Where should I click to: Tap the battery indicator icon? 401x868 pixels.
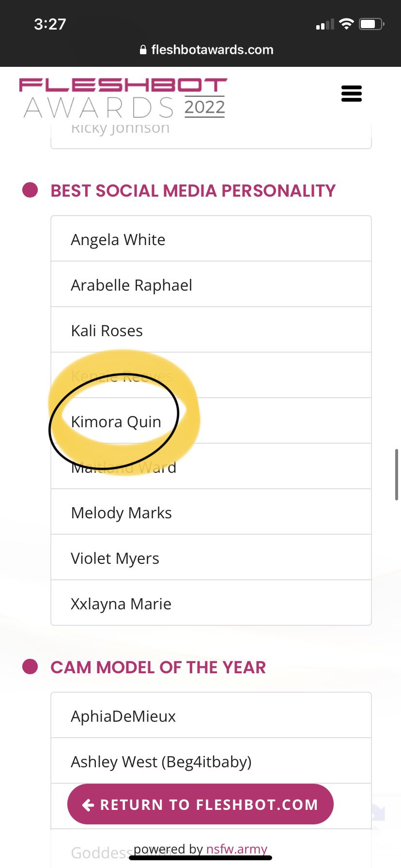click(371, 24)
